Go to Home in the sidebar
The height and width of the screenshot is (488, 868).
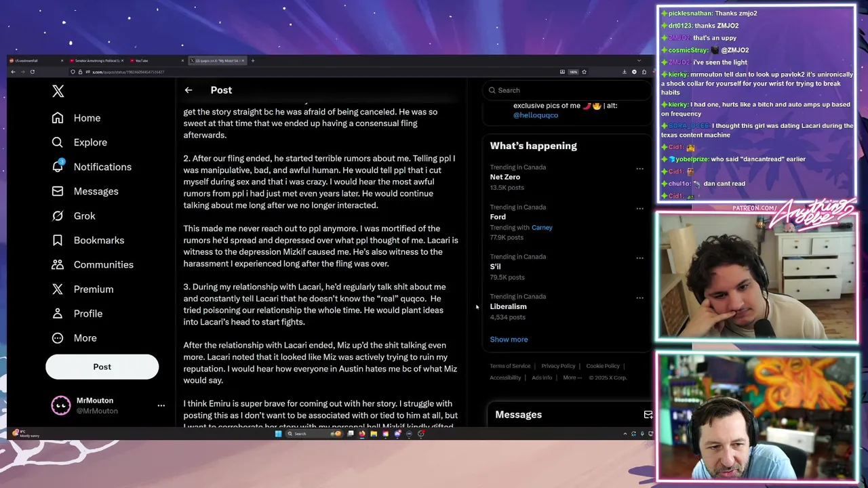coord(77,118)
